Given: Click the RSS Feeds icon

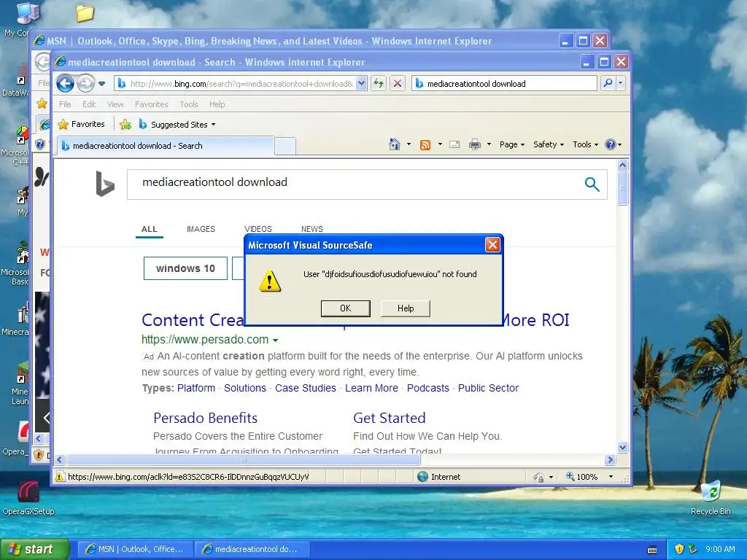Looking at the screenshot, I should point(425,145).
